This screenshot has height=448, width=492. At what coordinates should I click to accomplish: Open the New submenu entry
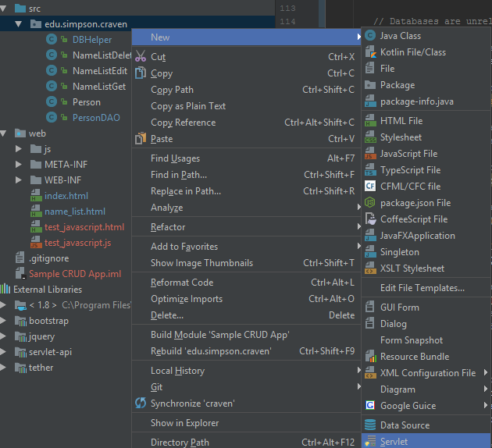point(246,37)
